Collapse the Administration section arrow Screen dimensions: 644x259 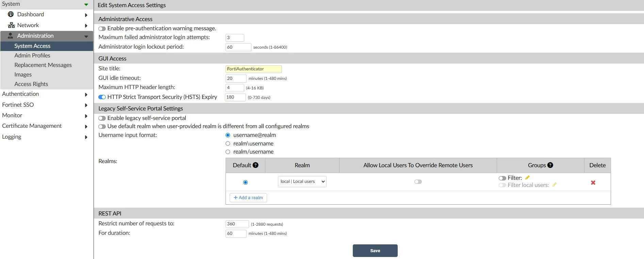pos(86,36)
